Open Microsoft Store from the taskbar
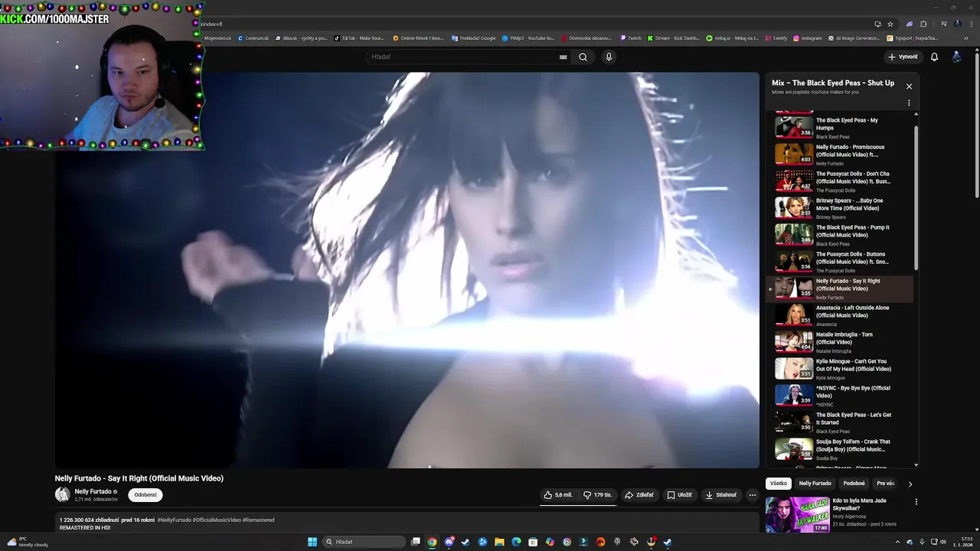This screenshot has height=551, width=980. pos(533,542)
